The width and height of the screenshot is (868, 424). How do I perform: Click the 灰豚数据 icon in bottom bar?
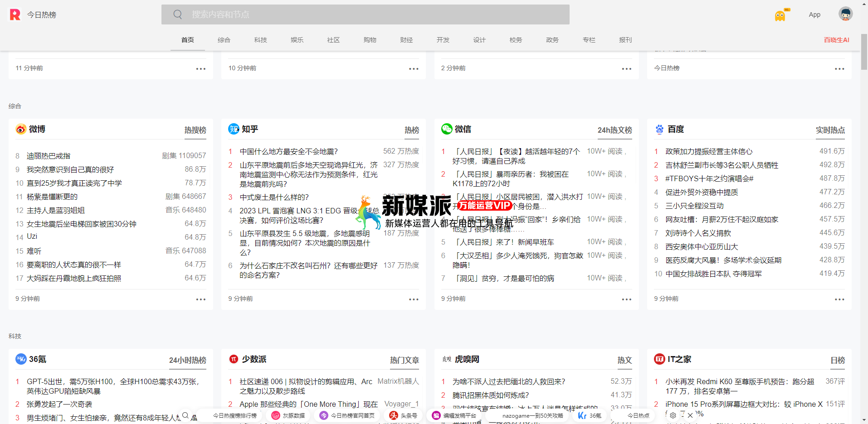click(275, 415)
